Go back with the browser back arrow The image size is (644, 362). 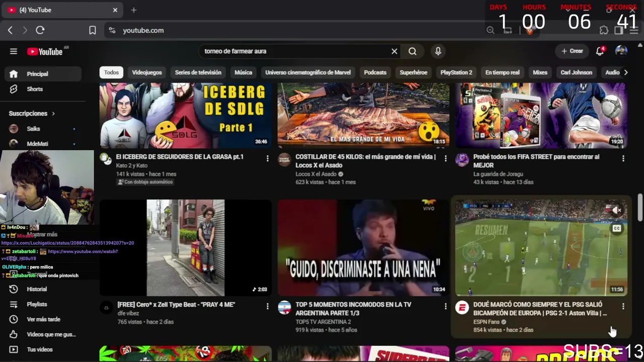point(10,30)
